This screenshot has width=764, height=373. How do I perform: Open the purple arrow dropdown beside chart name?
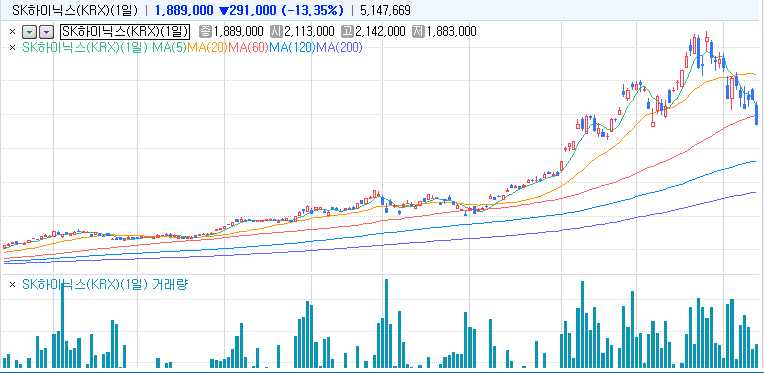[x=46, y=32]
